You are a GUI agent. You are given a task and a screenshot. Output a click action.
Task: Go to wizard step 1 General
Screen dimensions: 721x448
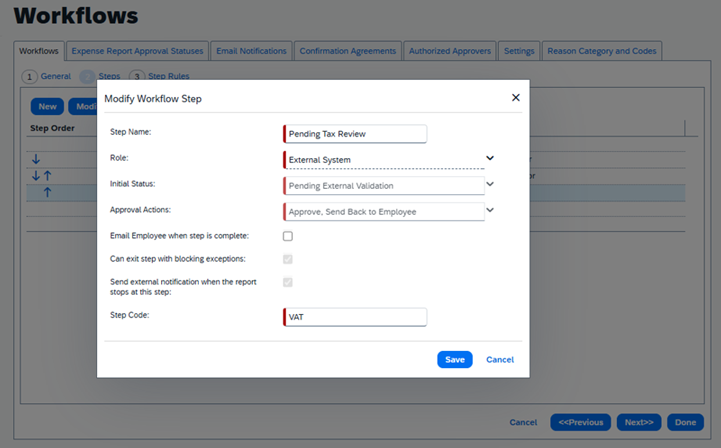[46, 76]
